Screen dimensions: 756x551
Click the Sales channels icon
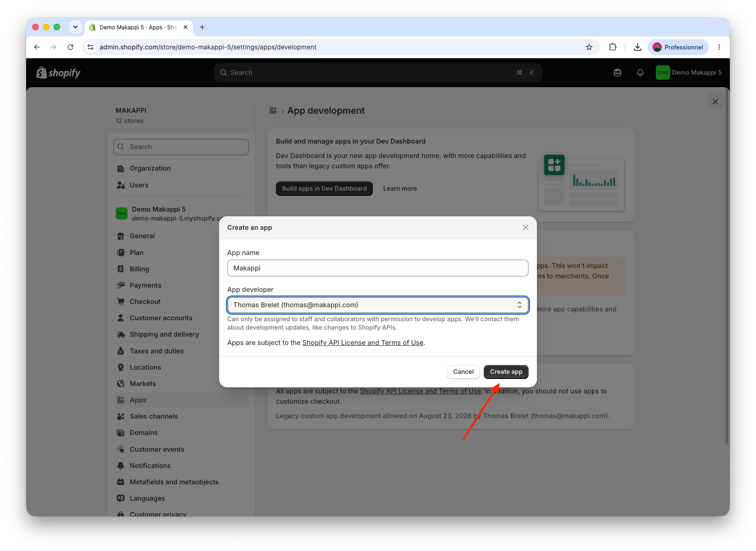[x=121, y=416]
